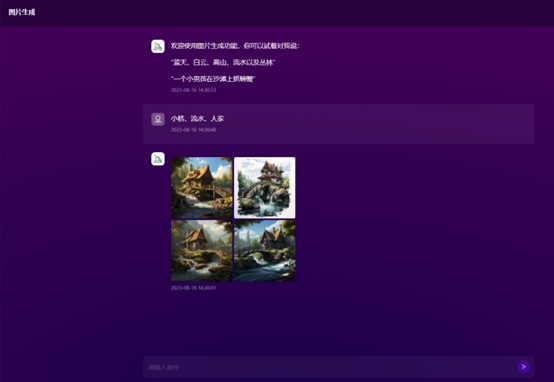Click the 图片生成 page title
Screen dimensions: 554x382
(22, 12)
